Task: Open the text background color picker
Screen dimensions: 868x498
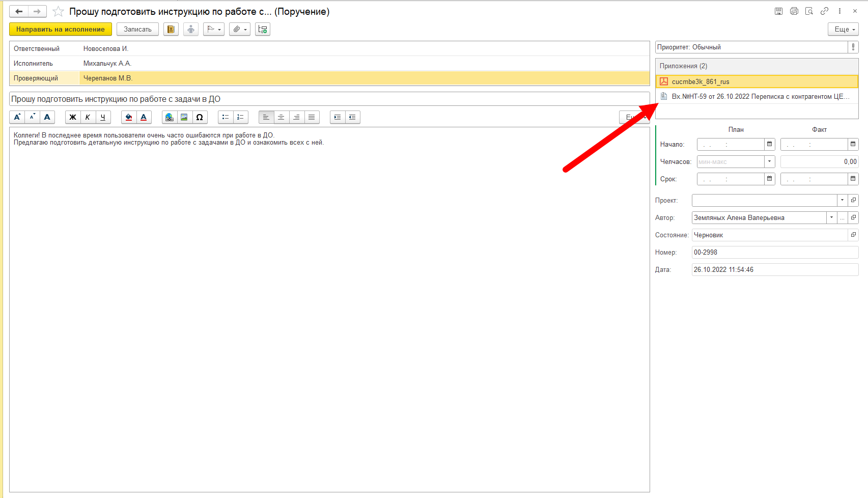Action: 129,117
